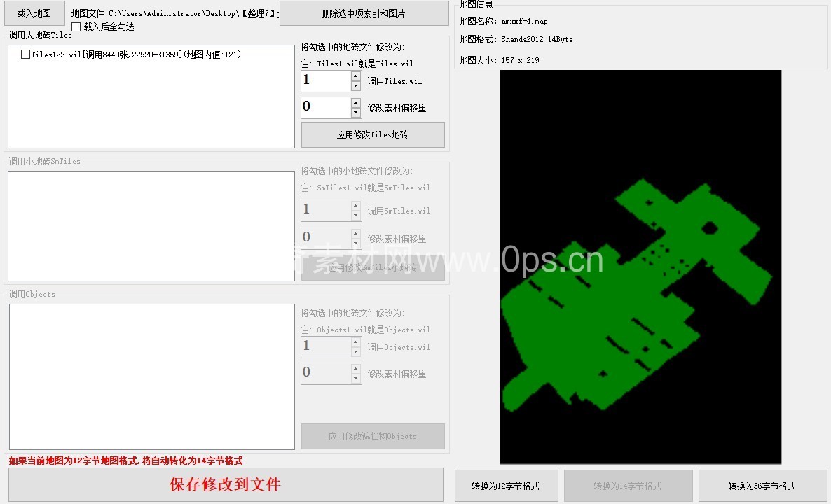The width and height of the screenshot is (831, 504).
Task: Decrease the 调用Tiles.wil number with down arrow
Action: pos(356,86)
